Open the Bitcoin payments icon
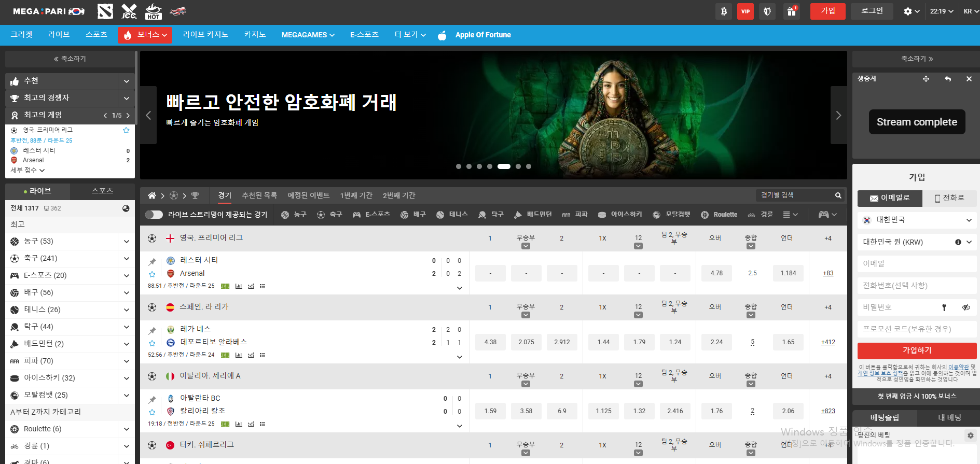The image size is (980, 464). point(724,11)
